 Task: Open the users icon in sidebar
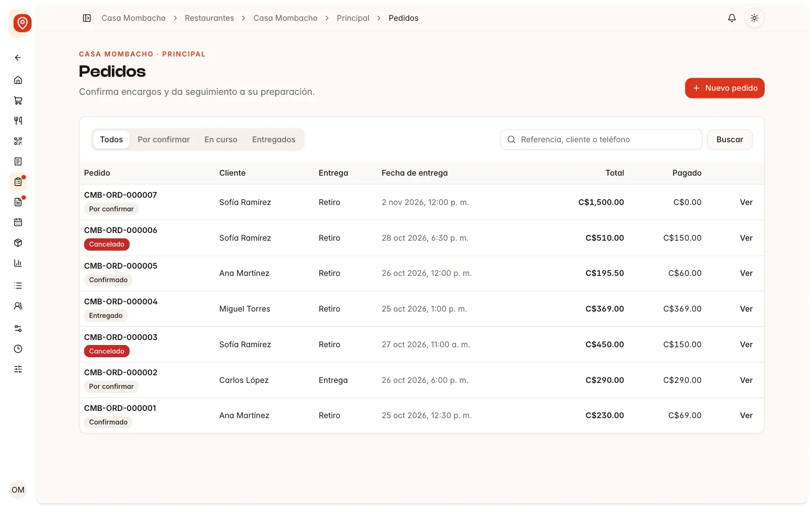click(18, 306)
